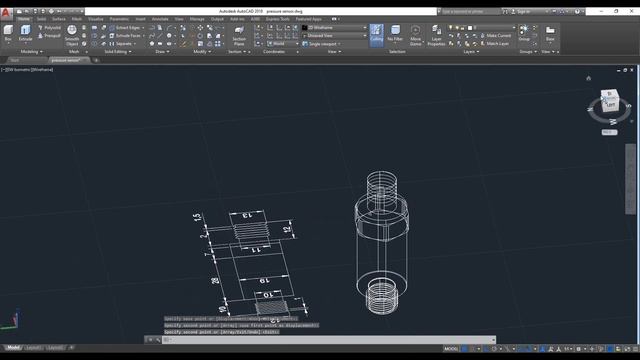Click the command line input field
Screen dimensions: 640x360
[329, 340]
